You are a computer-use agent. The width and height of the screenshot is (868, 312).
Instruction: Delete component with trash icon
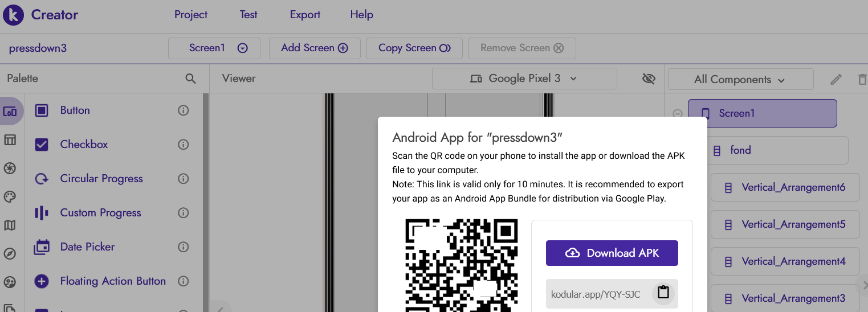point(862,80)
